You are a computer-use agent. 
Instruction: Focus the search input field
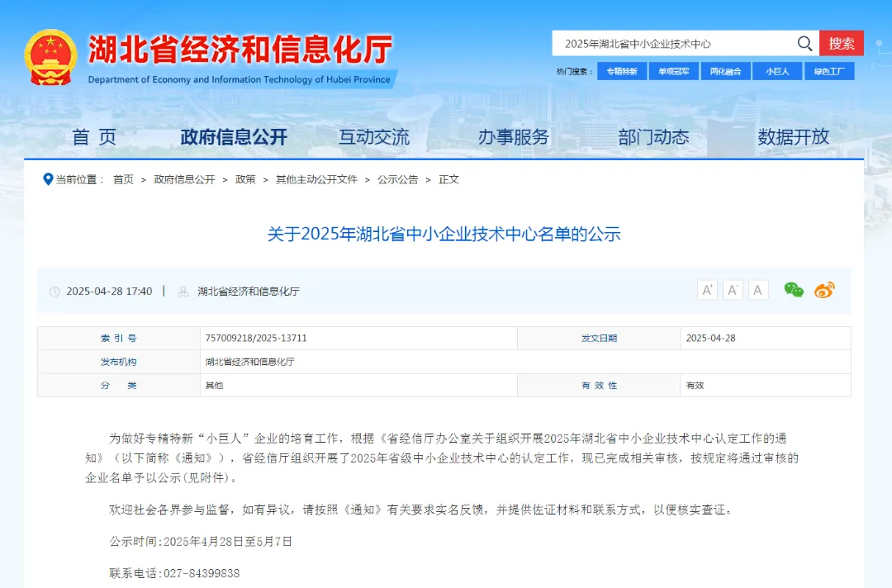(673, 44)
